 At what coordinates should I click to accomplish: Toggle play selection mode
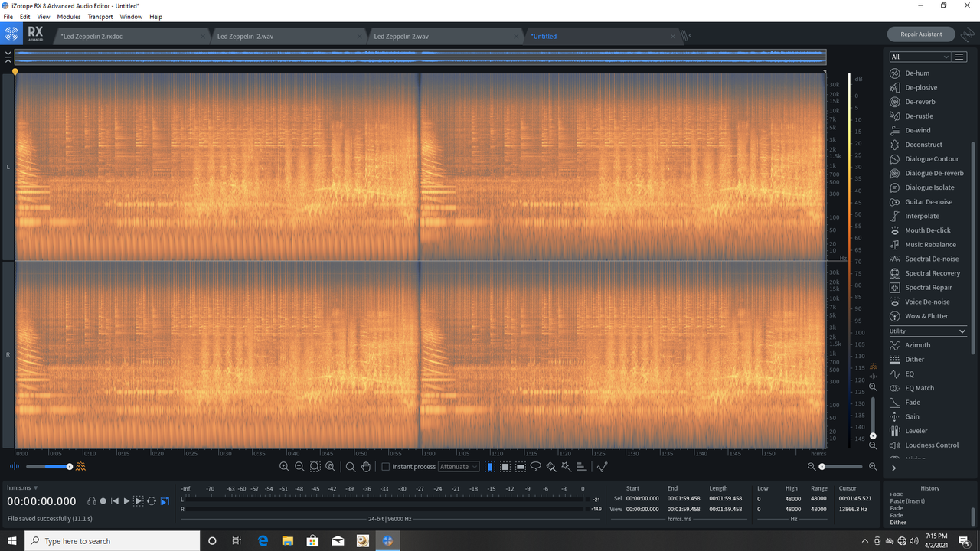pos(139,501)
